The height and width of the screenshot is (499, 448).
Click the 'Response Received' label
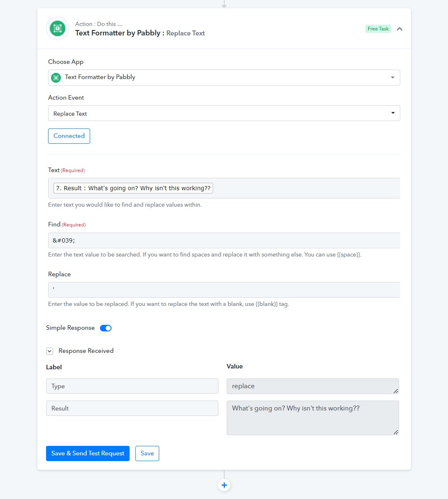point(86,351)
